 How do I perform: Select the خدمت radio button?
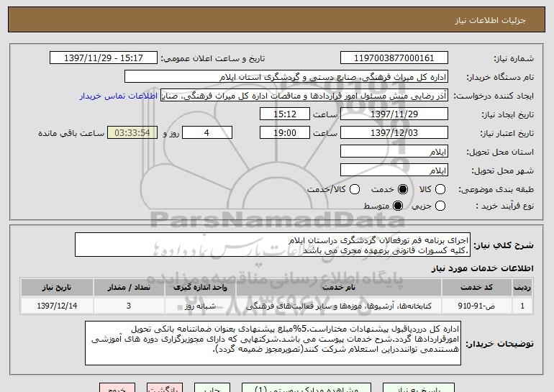click(402, 189)
